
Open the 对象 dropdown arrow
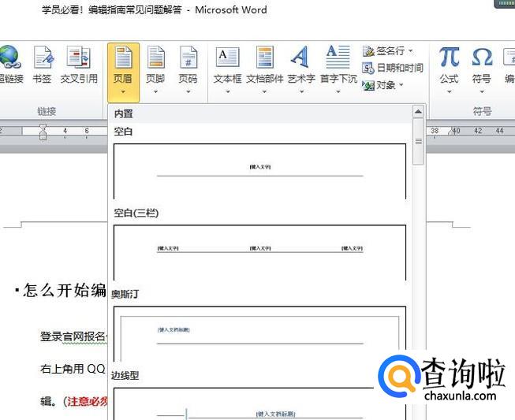click(401, 85)
